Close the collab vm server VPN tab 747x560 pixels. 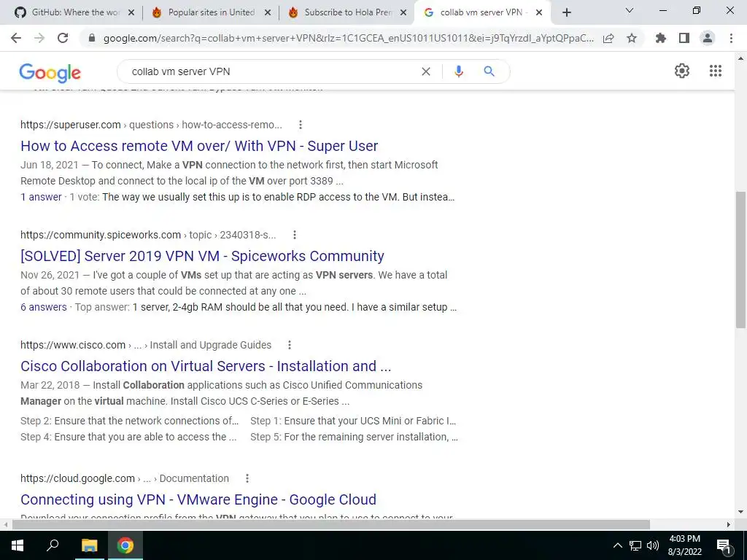(539, 13)
